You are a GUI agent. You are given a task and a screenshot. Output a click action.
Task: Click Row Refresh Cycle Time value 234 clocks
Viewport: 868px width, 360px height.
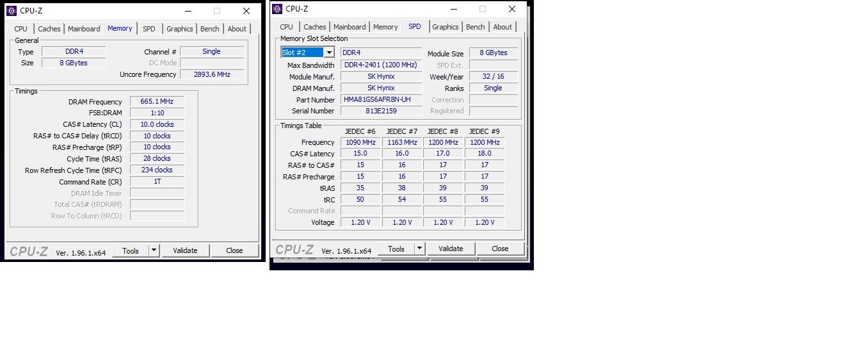click(157, 170)
